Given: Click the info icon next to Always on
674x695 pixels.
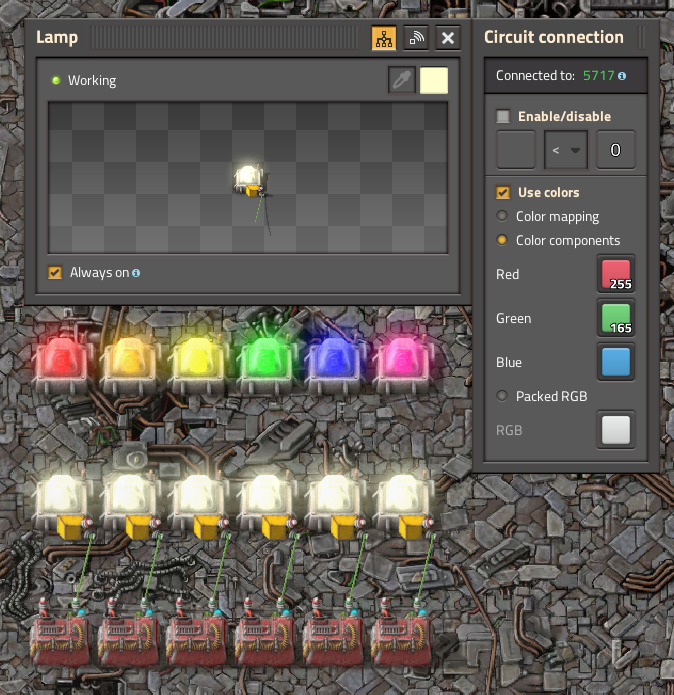Looking at the screenshot, I should click(136, 273).
